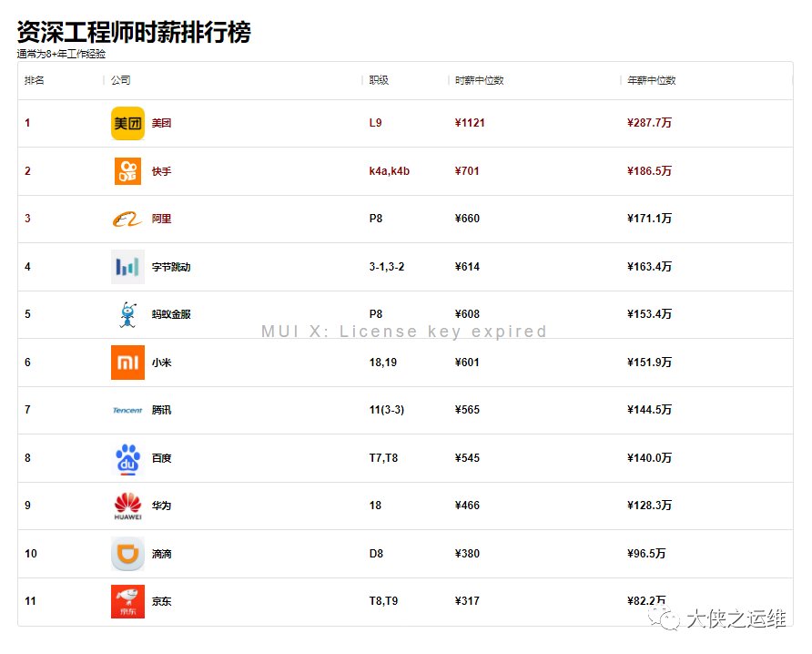Select the 滴滴 company name
Screen dimensions: 812x654
click(x=161, y=555)
